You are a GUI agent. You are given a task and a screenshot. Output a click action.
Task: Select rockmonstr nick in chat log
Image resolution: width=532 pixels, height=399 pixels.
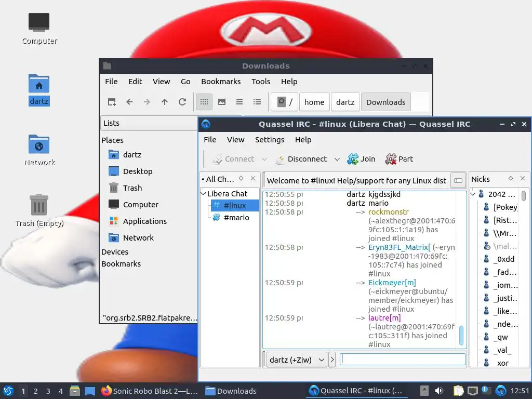tap(389, 212)
